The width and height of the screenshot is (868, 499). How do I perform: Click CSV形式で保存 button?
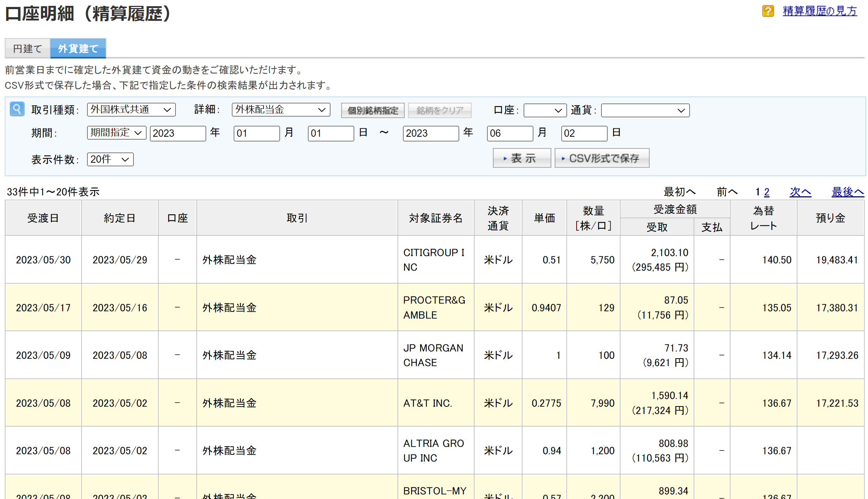tap(601, 158)
